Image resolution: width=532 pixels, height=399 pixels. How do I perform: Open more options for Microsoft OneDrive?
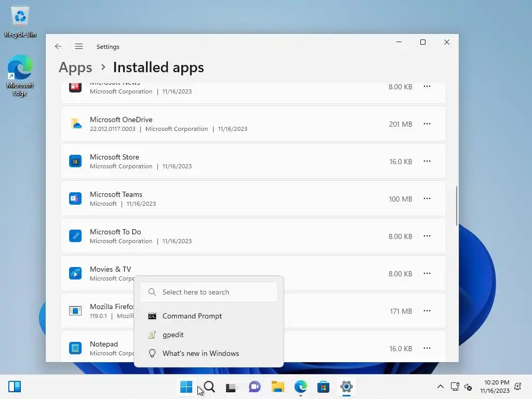[x=427, y=124]
